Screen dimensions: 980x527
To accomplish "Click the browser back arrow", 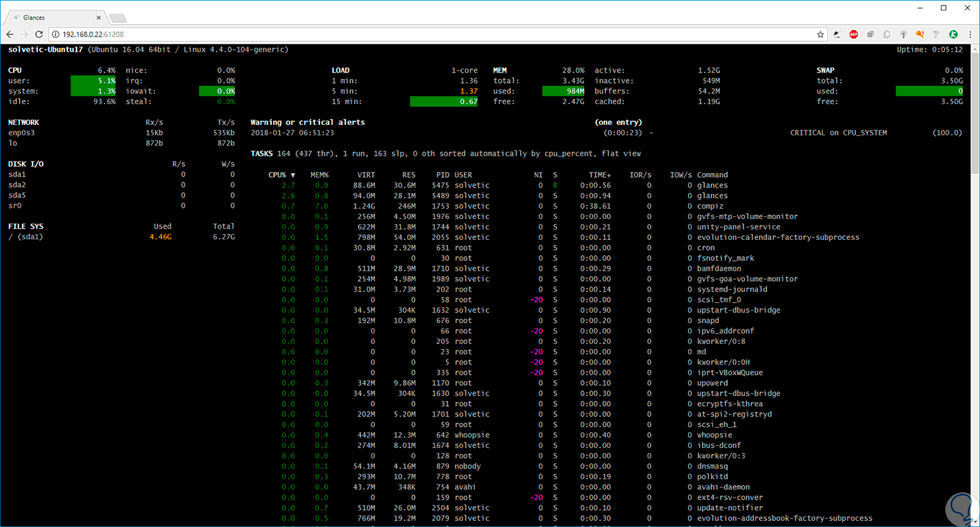I will 10,34.
